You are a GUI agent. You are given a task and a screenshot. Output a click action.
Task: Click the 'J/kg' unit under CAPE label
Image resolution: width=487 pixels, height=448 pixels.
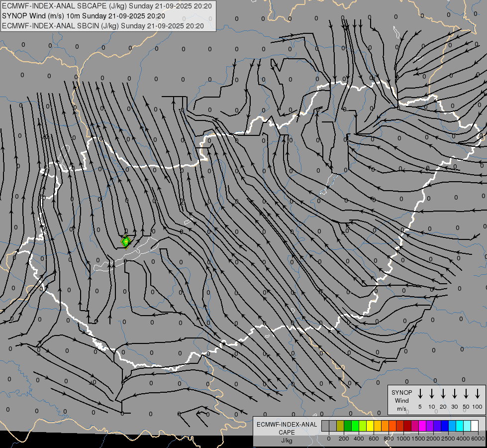(287, 441)
